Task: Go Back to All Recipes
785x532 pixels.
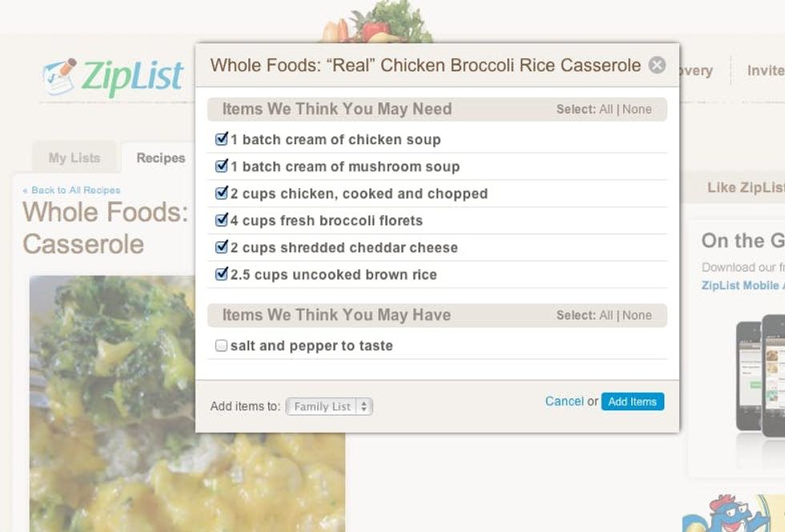Action: point(71,191)
